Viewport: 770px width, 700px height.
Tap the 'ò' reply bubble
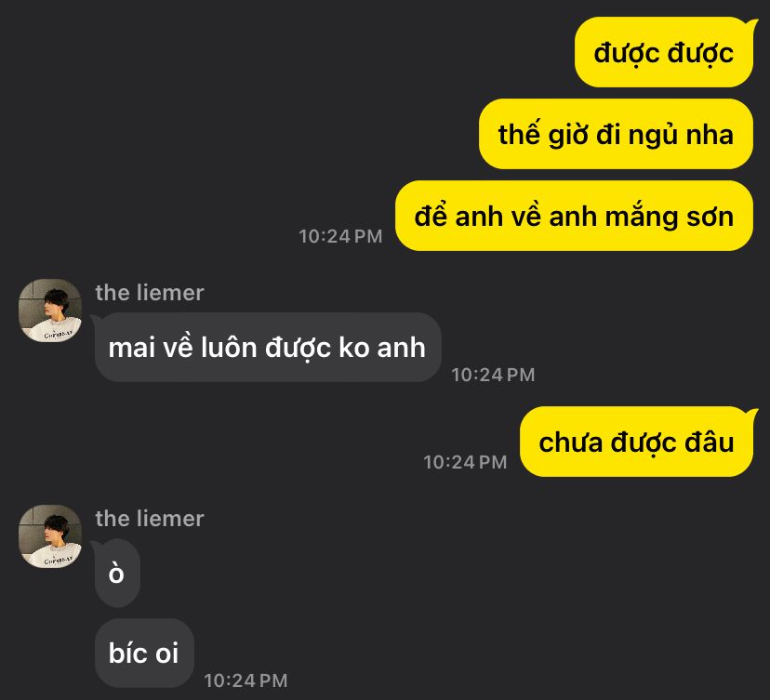point(116,573)
